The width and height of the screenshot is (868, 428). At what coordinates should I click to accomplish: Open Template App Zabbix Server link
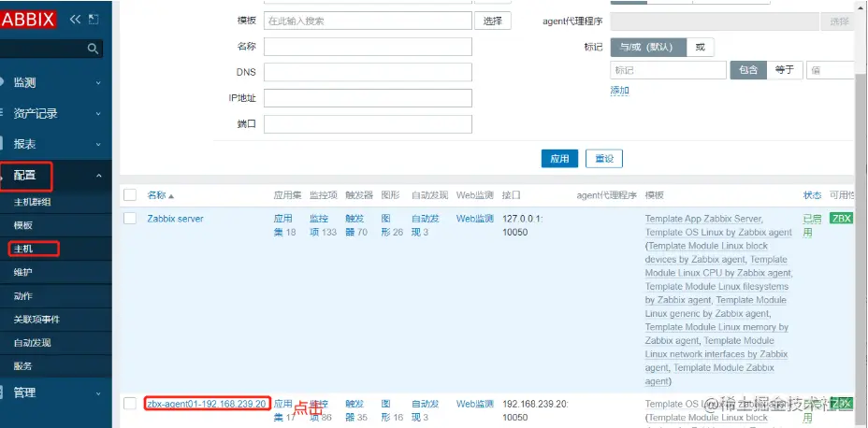pyautogui.click(x=703, y=219)
